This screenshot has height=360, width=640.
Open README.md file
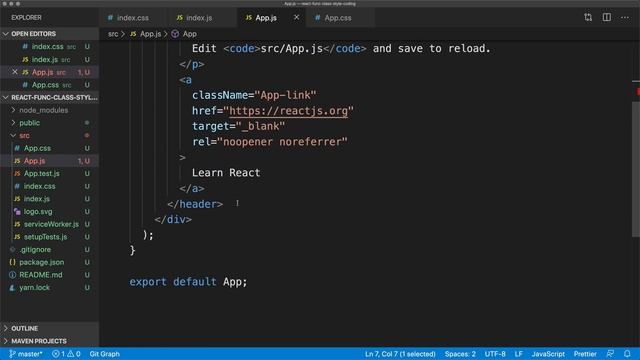[x=49, y=275]
